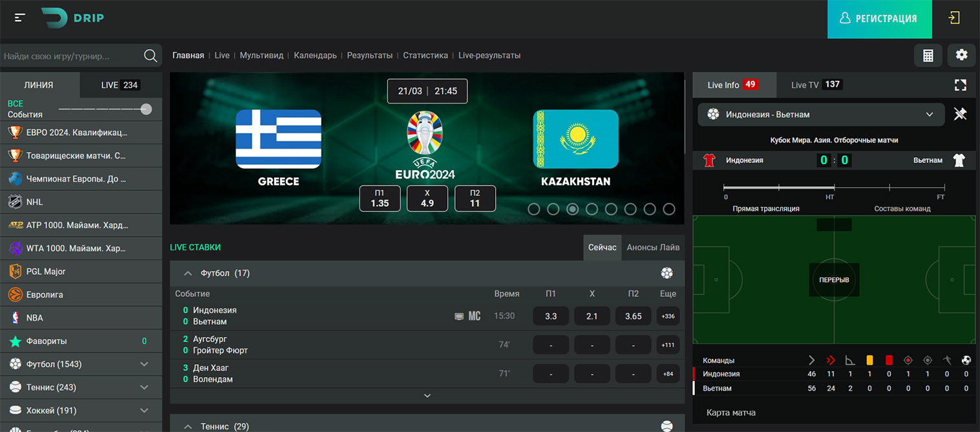
Task: Select the NHL league icon
Action: [x=15, y=202]
